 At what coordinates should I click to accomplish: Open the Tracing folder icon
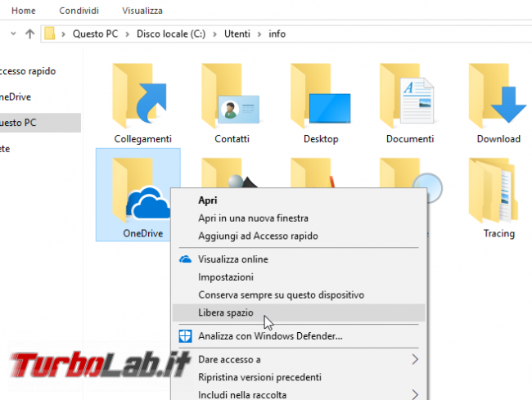494,191
